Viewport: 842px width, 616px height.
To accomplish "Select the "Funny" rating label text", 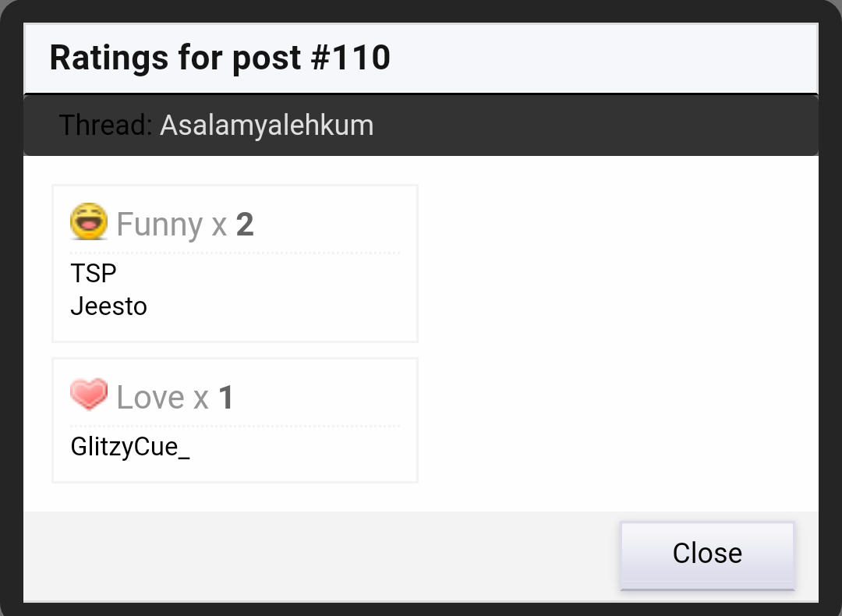I will click(x=159, y=225).
